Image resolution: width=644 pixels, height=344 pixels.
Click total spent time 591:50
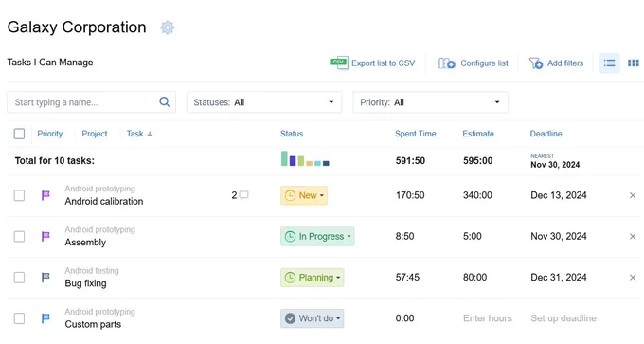tap(410, 161)
